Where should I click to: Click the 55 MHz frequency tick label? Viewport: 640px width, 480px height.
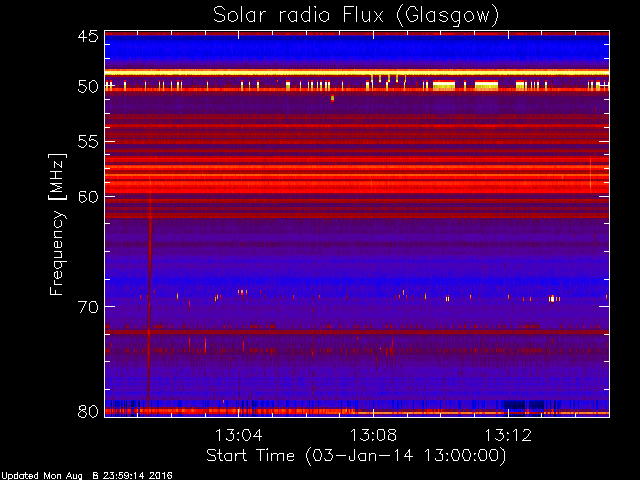coord(87,142)
